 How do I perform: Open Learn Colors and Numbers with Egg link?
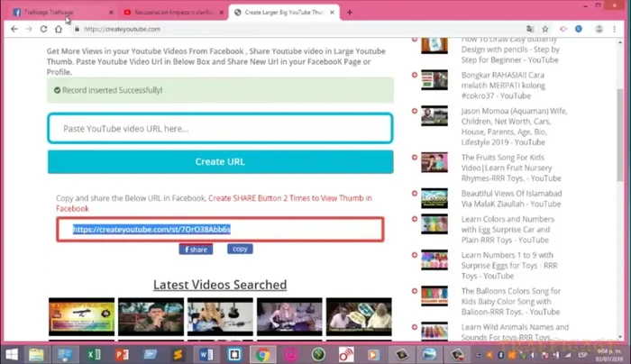tap(508, 229)
